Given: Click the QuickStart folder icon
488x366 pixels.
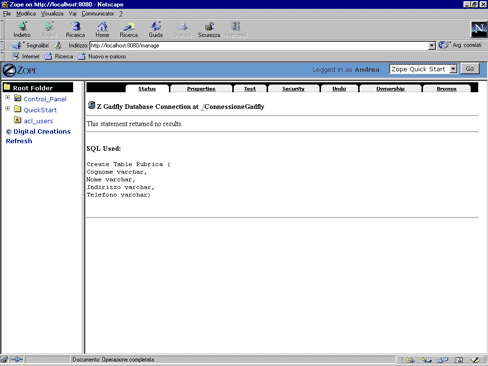Looking at the screenshot, I should click(18, 109).
